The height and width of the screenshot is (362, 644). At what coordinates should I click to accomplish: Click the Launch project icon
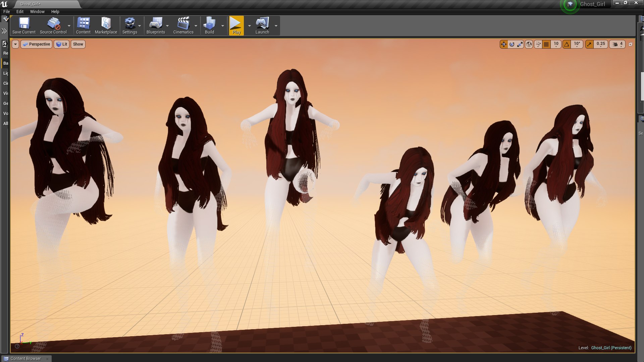tap(262, 26)
